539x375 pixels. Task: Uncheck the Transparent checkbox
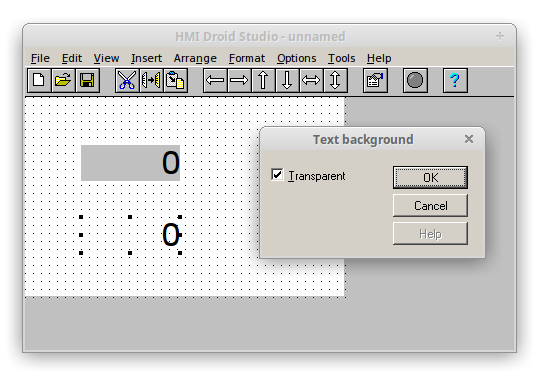coord(277,175)
